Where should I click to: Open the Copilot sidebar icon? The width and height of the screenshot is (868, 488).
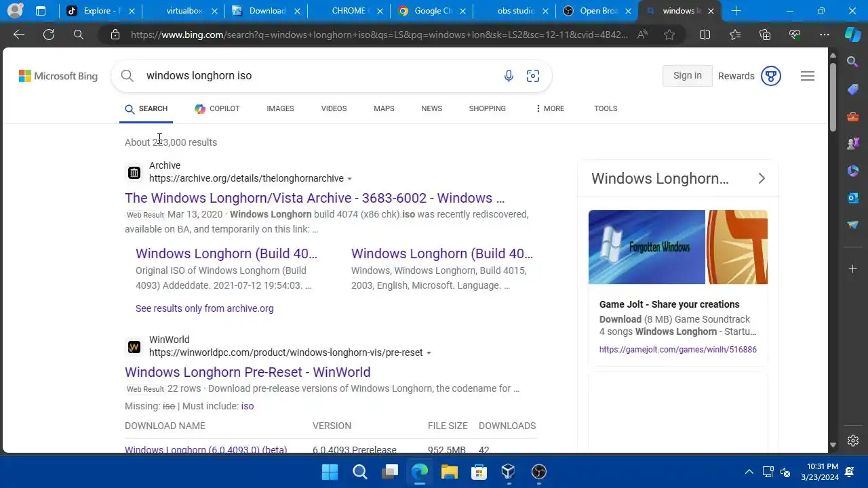(x=852, y=35)
